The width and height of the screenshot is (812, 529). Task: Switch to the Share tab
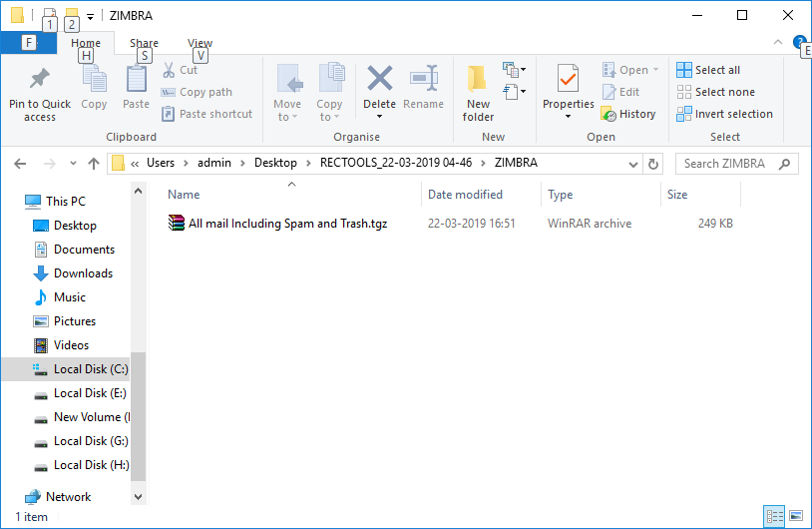pyautogui.click(x=144, y=43)
